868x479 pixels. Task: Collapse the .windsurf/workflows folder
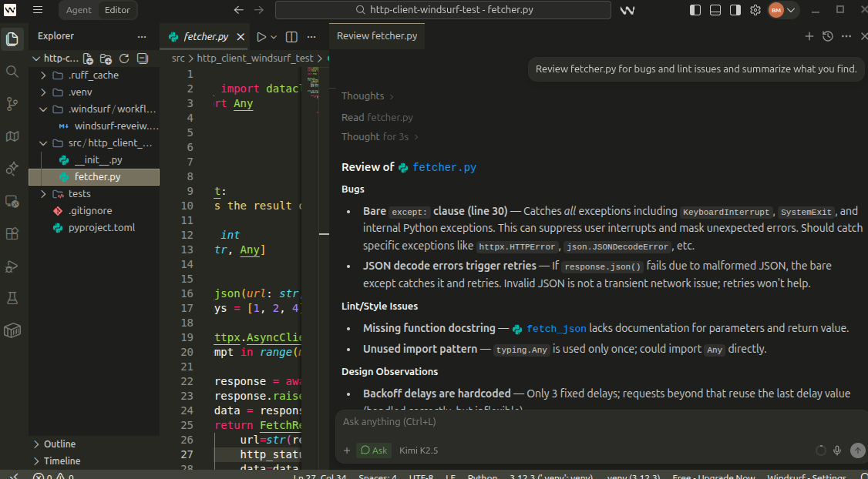(x=94, y=109)
